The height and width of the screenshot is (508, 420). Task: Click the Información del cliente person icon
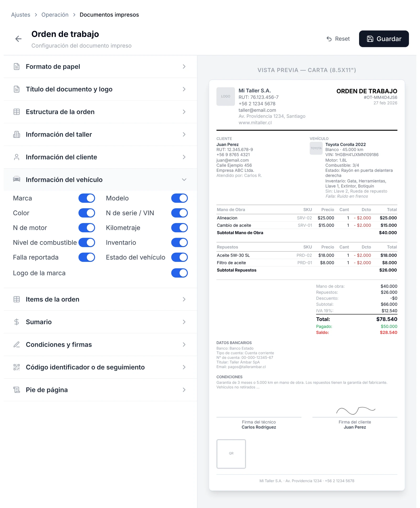(x=17, y=157)
